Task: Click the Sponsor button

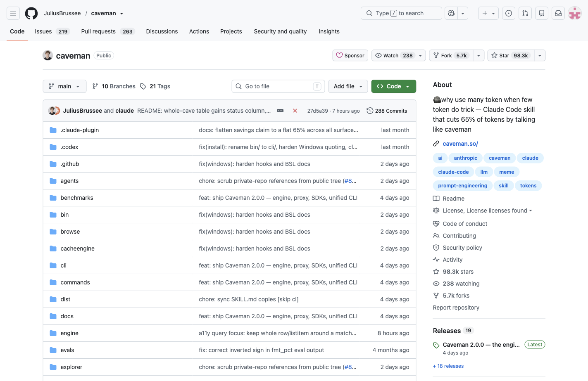Action: [x=350, y=55]
